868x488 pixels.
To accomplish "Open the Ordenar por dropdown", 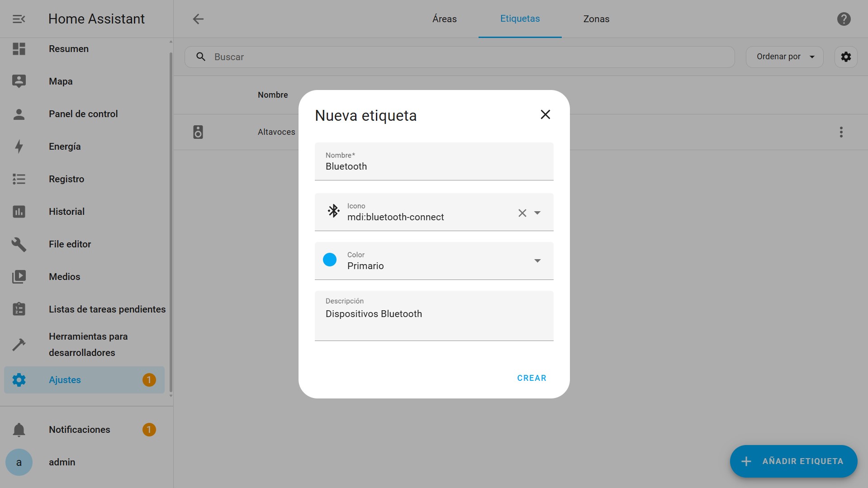I will 784,57.
